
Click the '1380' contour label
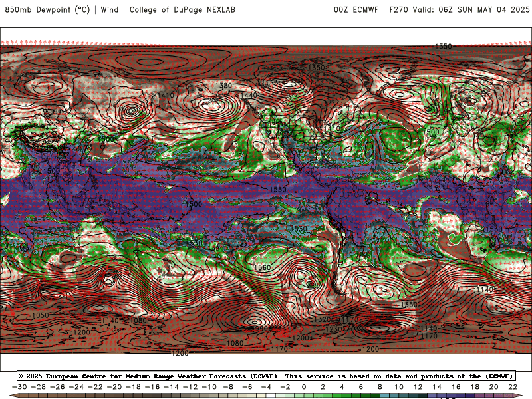pos(223,86)
